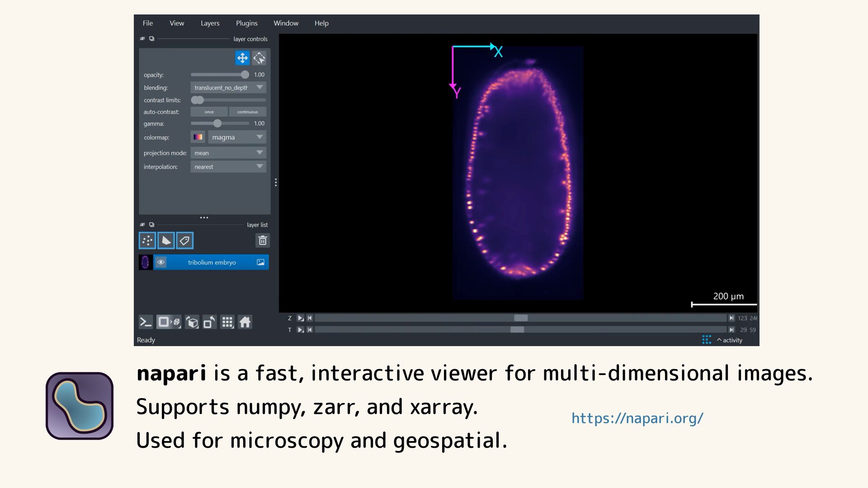Screen dimensions: 868x488
Task: Float the layer controls panel icon
Action: coord(152,38)
